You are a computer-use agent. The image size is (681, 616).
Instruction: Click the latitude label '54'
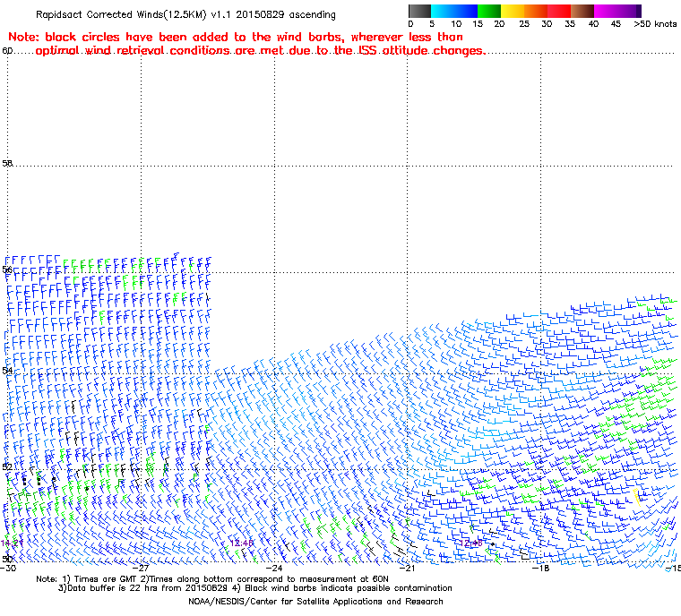pos(7,371)
